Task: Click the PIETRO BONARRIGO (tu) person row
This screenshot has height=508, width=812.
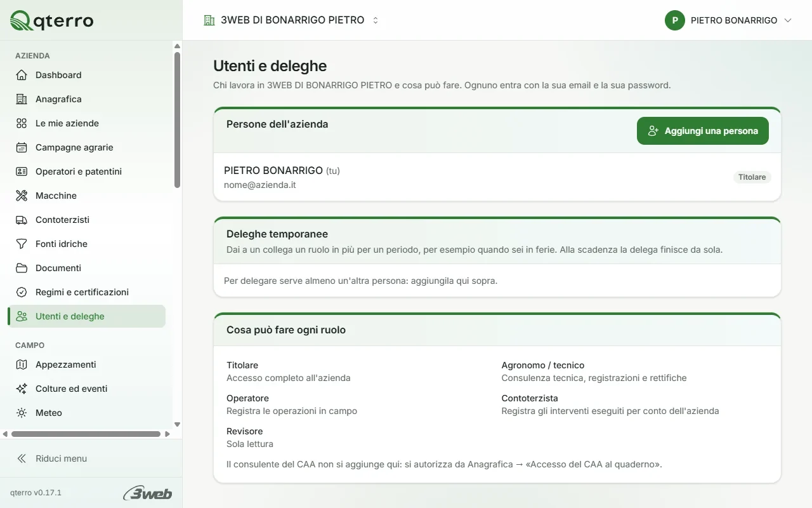Action: [497, 177]
